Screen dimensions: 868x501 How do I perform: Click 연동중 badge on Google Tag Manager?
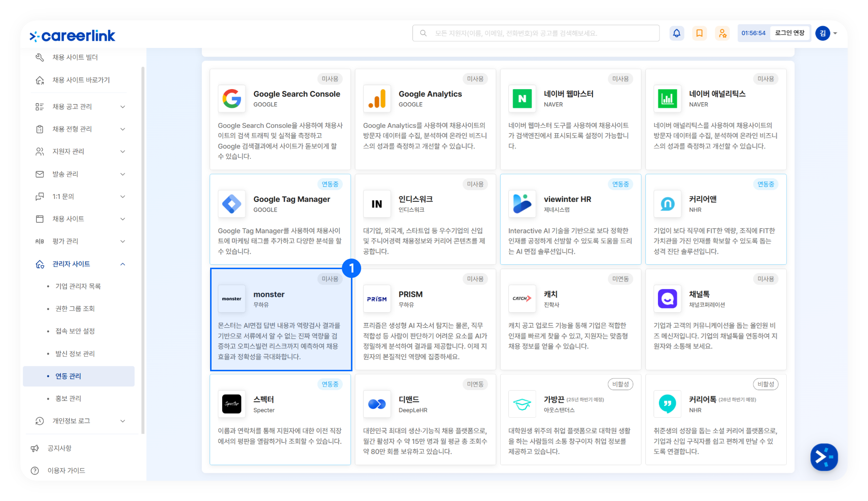pyautogui.click(x=330, y=184)
